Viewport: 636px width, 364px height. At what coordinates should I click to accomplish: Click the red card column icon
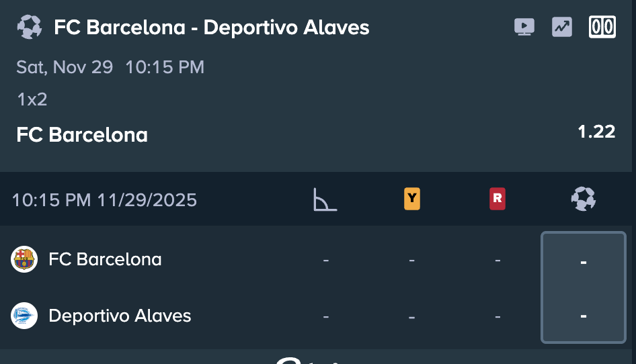(x=498, y=199)
